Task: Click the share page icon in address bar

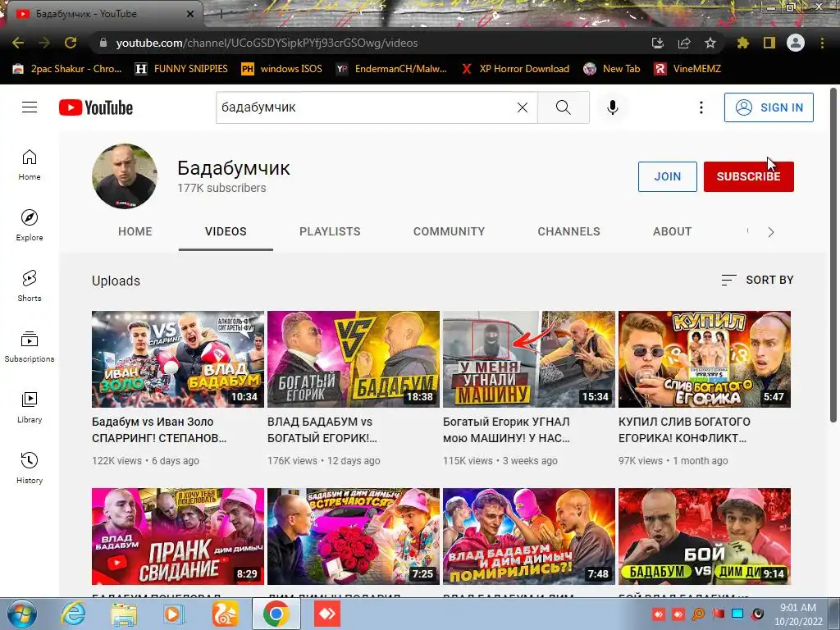Action: (684, 43)
